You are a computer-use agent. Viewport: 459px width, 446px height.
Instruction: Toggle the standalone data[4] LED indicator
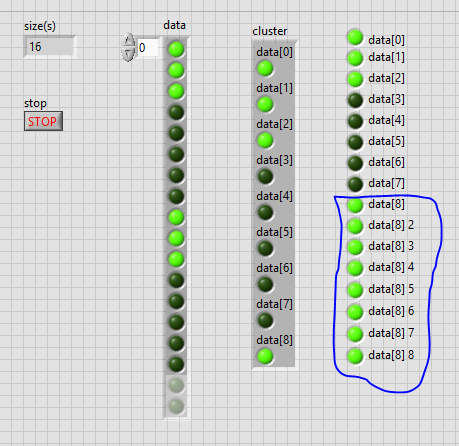pyautogui.click(x=355, y=121)
